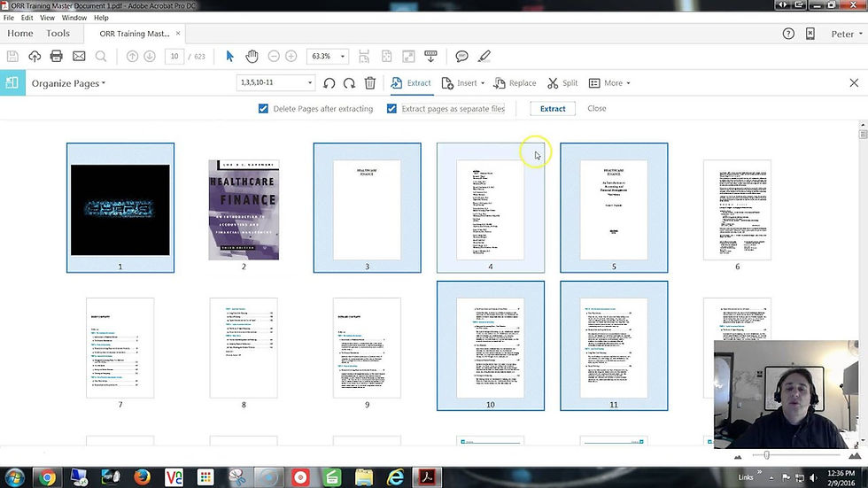
Task: Click the read mode download-arrow icon
Action: [430, 56]
